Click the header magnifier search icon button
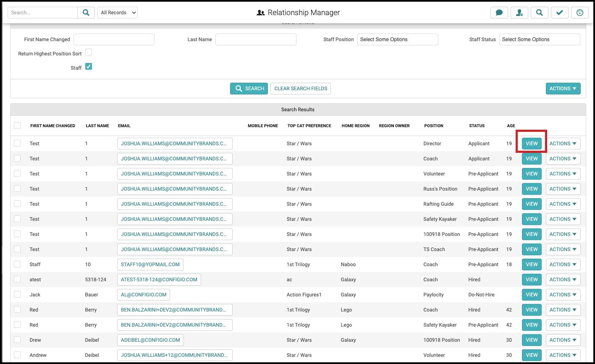Screen dimensions: 595x364 coord(540,13)
